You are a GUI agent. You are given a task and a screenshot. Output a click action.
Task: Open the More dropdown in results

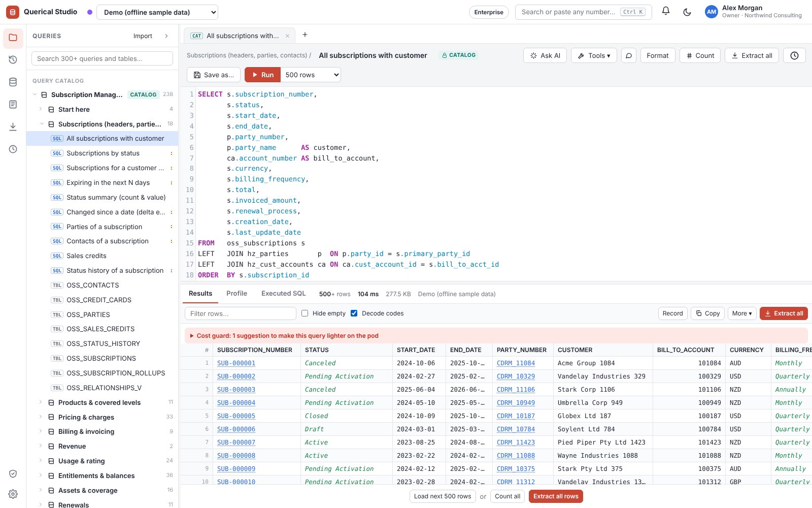click(x=742, y=313)
